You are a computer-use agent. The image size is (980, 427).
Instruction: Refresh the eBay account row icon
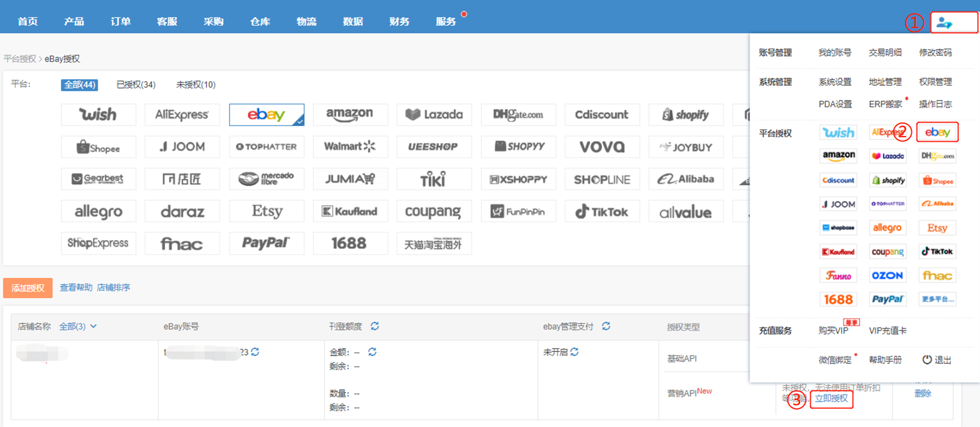pyautogui.click(x=255, y=352)
